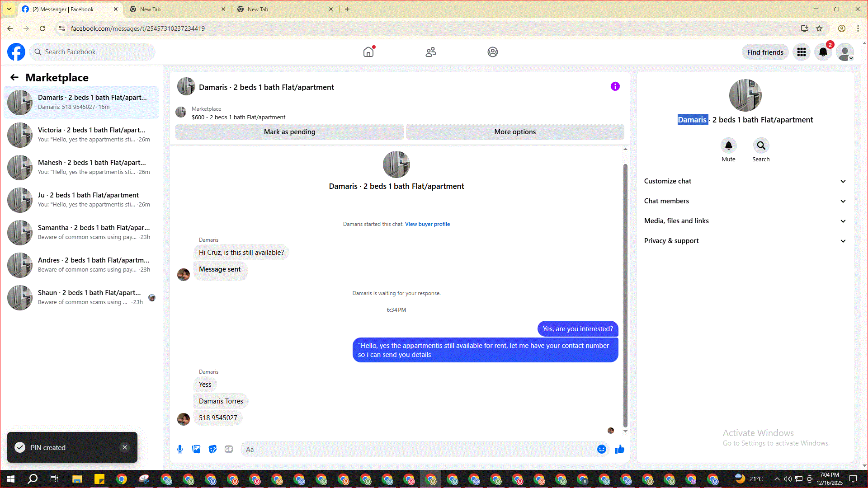Open File Explorer from the taskbar
This screenshot has height=488, width=868.
point(77,479)
